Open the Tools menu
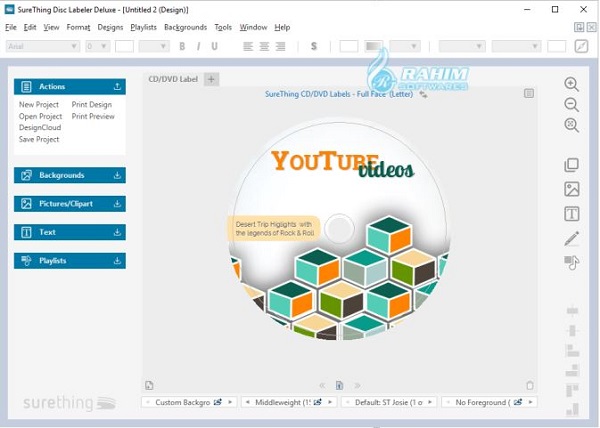Screen dimensions: 600x428 coord(223,27)
